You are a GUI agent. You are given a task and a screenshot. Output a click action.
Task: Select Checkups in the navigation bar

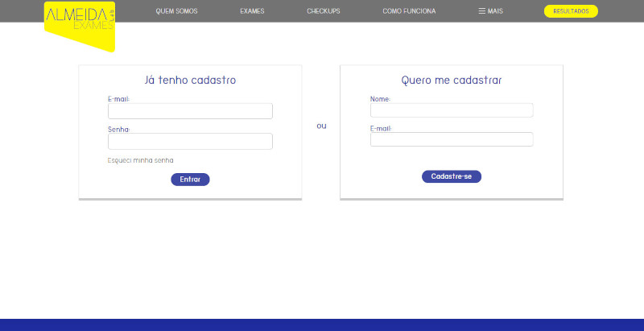tap(324, 11)
